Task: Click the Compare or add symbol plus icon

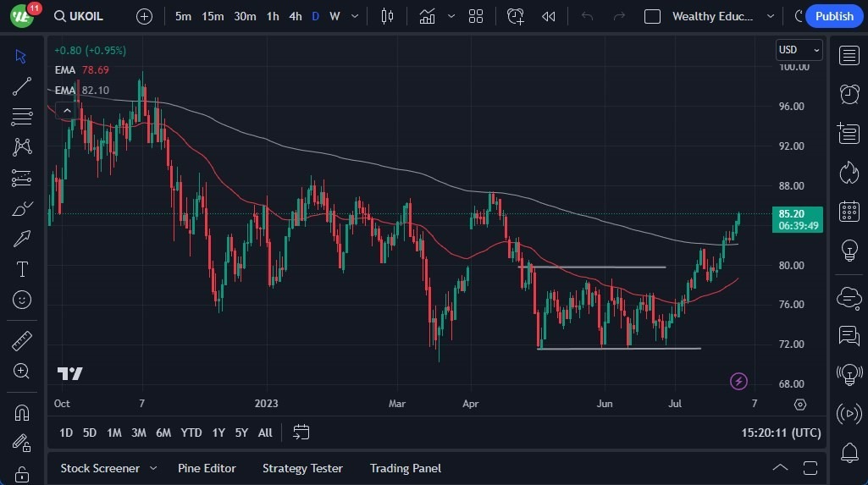Action: pyautogui.click(x=145, y=16)
